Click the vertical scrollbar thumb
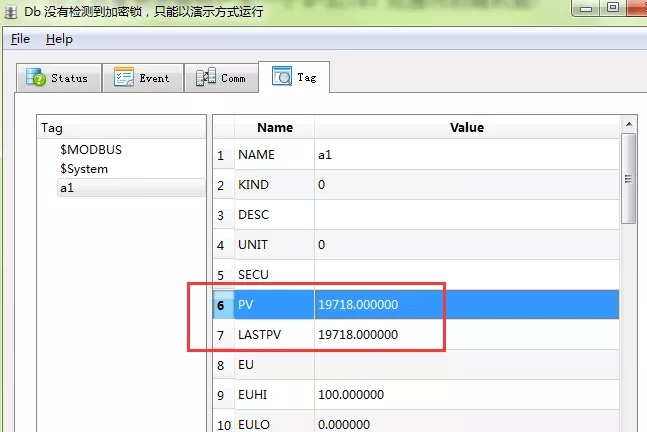The image size is (647, 432). click(629, 180)
